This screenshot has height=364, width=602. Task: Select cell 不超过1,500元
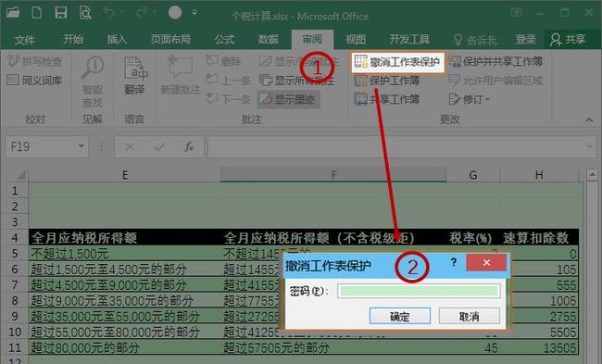point(125,254)
